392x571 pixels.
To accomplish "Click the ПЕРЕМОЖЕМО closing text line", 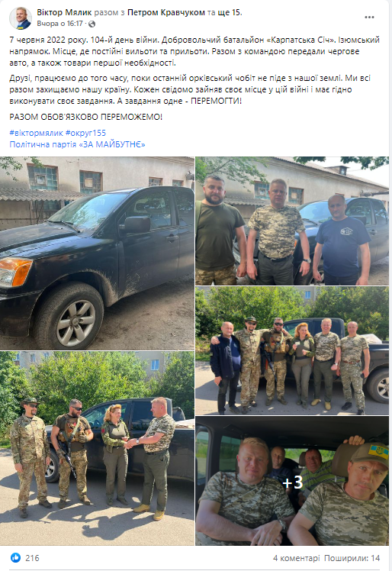I will (86, 117).
